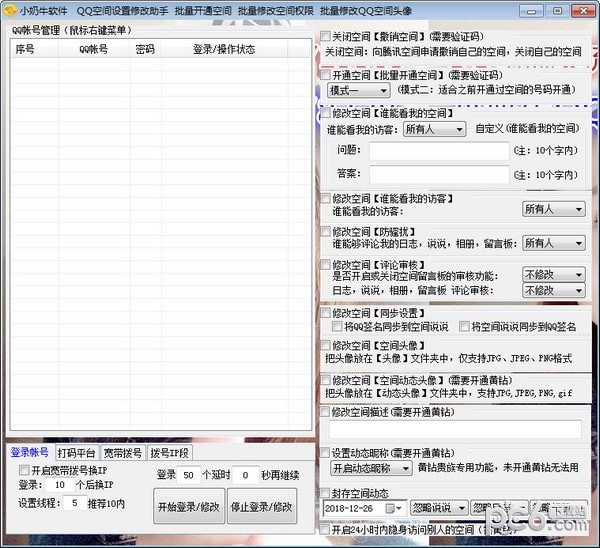Open 所有人 dropdown in 防骚扰 section
Viewport: 600px width, 548px height.
click(554, 243)
